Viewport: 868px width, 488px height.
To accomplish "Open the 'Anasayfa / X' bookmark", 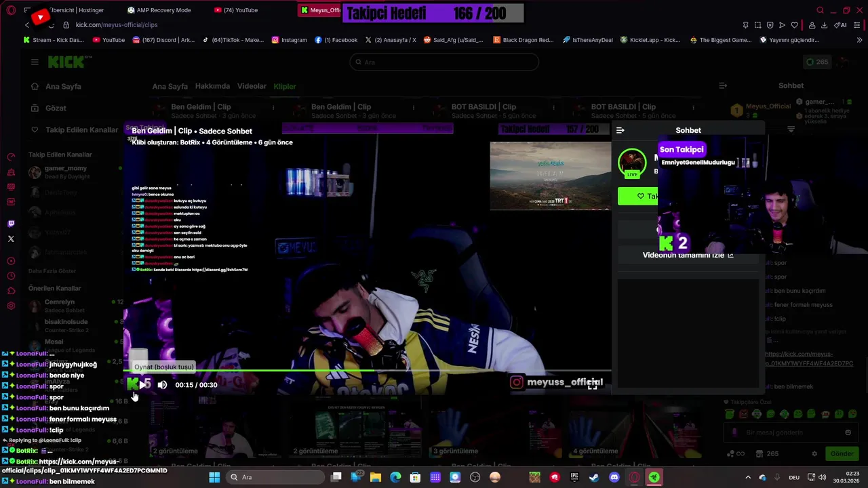I will pyautogui.click(x=391, y=40).
